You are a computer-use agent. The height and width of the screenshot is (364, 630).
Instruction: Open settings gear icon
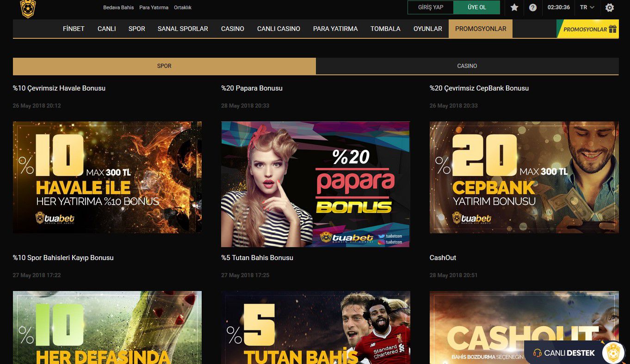click(610, 7)
